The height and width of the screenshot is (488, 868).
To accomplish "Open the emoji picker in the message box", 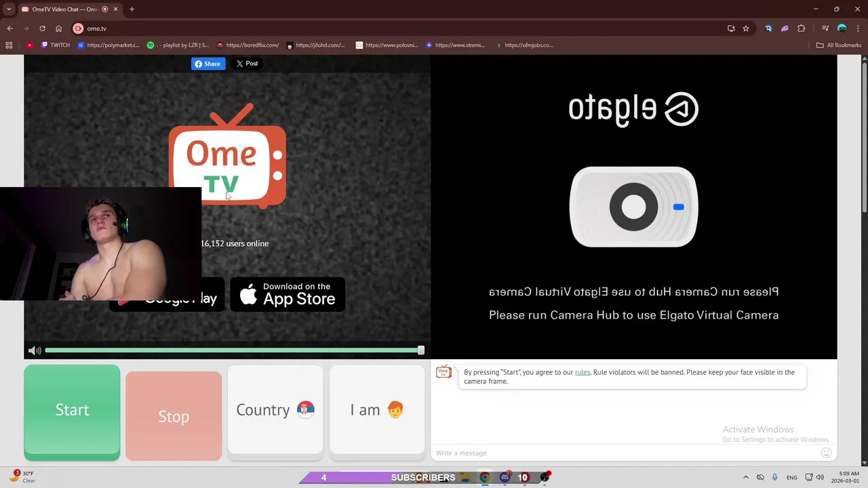I will (x=826, y=453).
